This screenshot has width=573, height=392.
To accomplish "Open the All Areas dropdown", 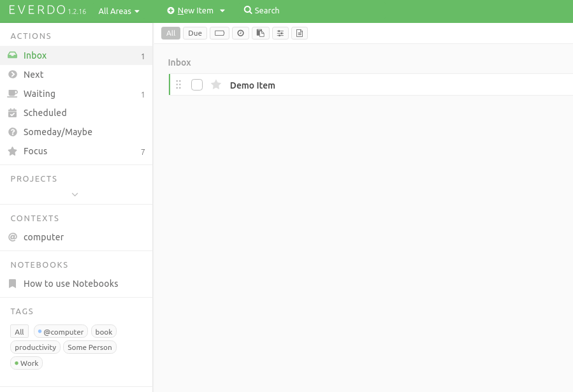I will 119,11.
